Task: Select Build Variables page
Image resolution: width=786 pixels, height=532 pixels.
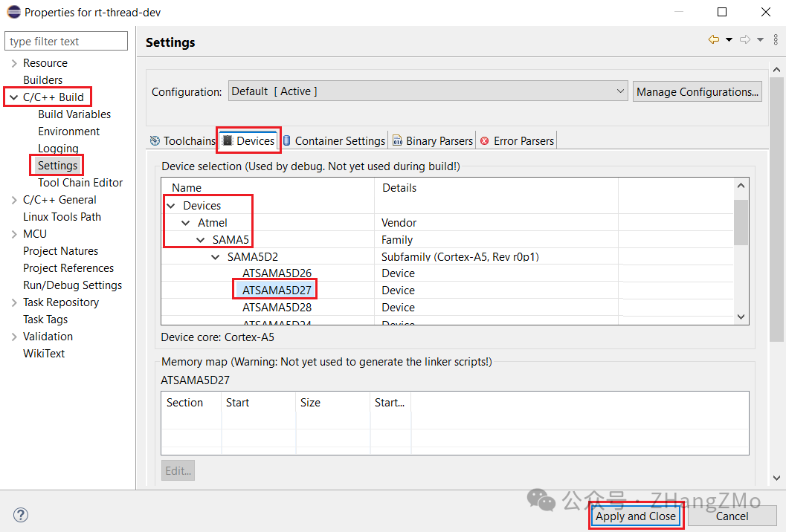Action: [74, 114]
